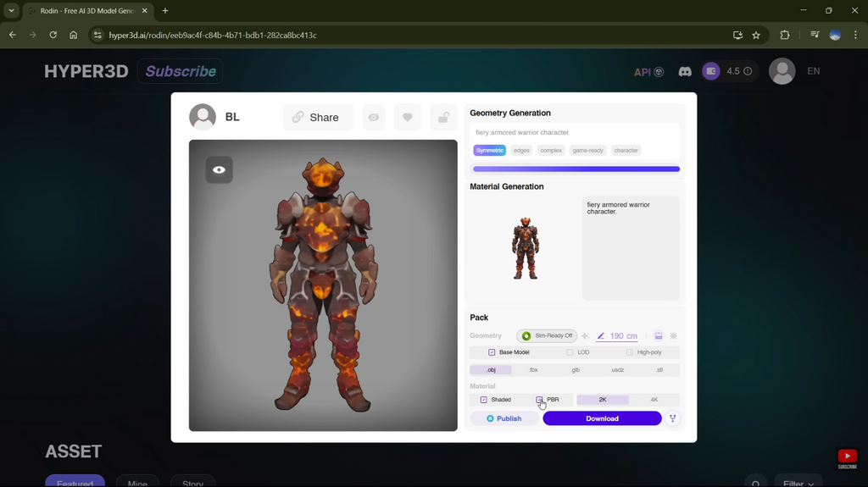Click the site info icon in address bar
This screenshot has height=487, width=868.
point(97,35)
